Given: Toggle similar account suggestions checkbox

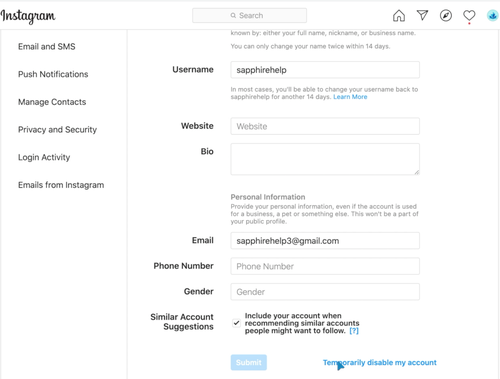Looking at the screenshot, I should tap(236, 323).
